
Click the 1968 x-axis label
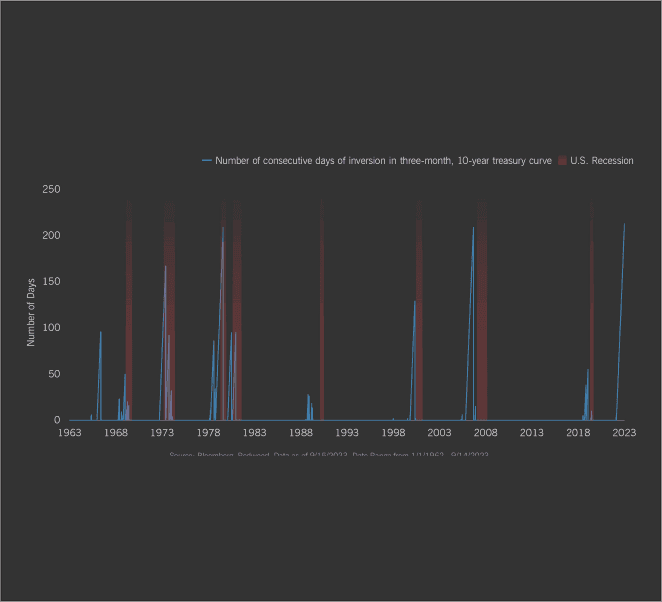pyautogui.click(x=116, y=433)
